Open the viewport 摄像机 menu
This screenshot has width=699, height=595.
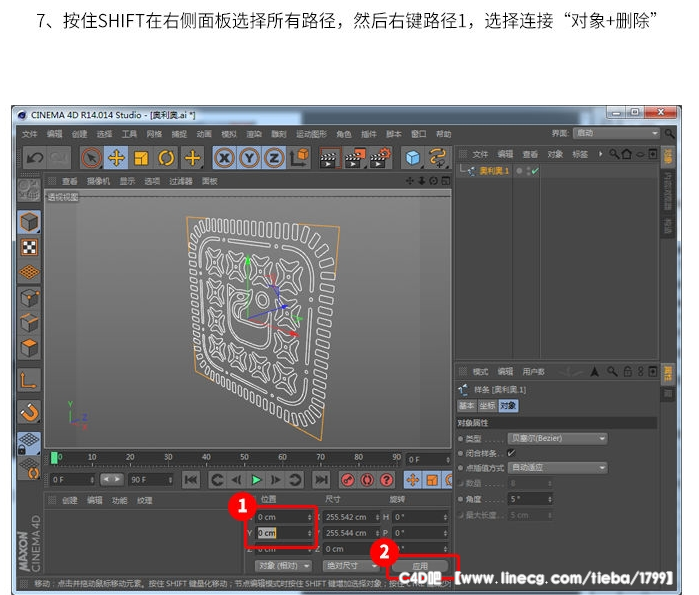click(x=98, y=181)
